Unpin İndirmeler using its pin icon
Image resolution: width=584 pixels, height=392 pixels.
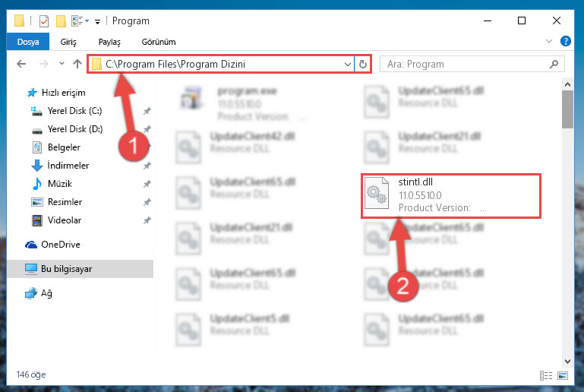147,166
